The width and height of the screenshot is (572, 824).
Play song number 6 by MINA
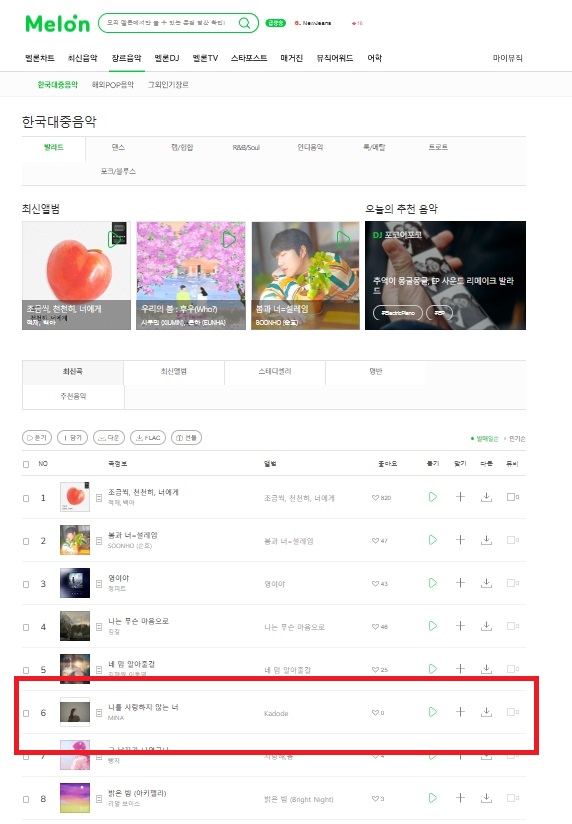pyautogui.click(x=433, y=712)
